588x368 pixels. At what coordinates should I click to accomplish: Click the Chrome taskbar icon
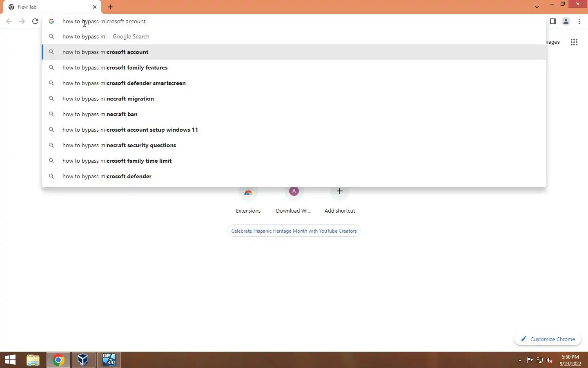[58, 360]
